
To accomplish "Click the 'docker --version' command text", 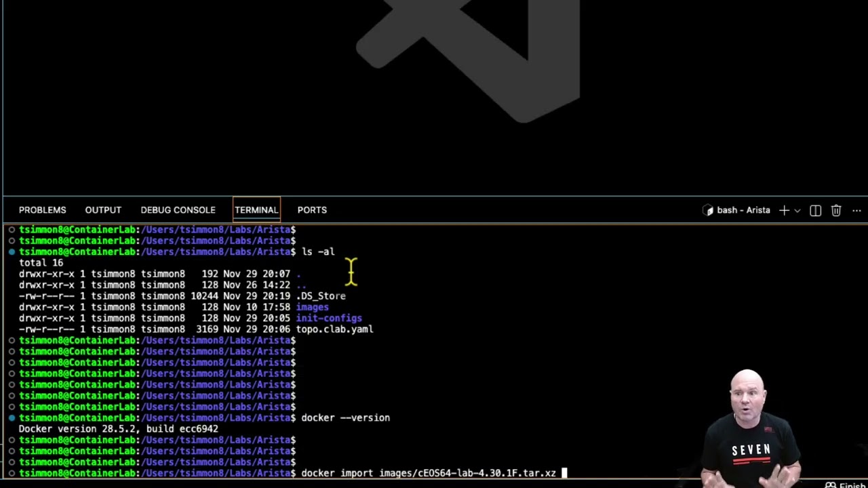I will coord(346,418).
